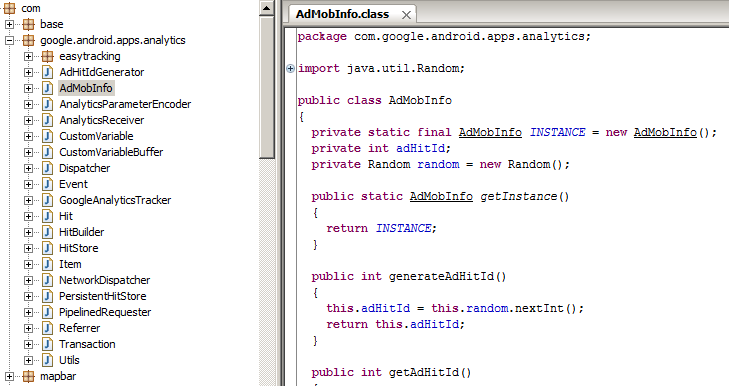
Task: Click the NetworkDispatcher class file icon
Action: click(47, 280)
